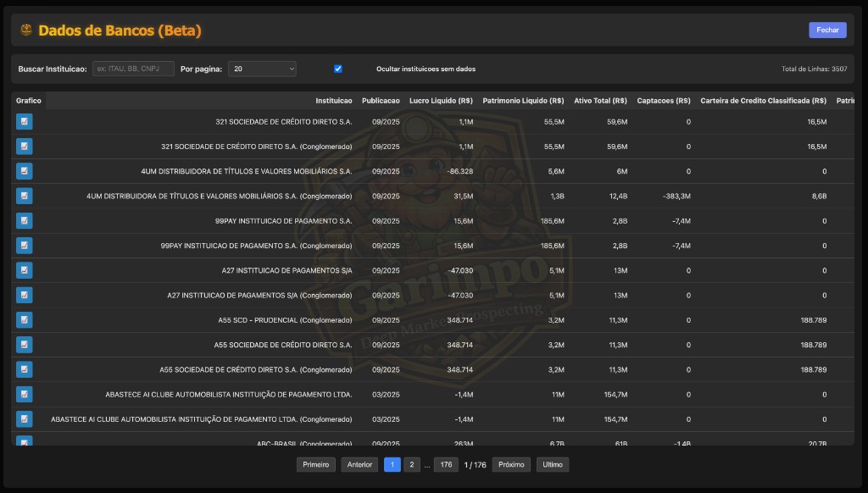The image size is (868, 493).
Task: Open the chart for 99PAY INSTITUICAO DE PAGAMENTO S.A.
Action: 24,220
